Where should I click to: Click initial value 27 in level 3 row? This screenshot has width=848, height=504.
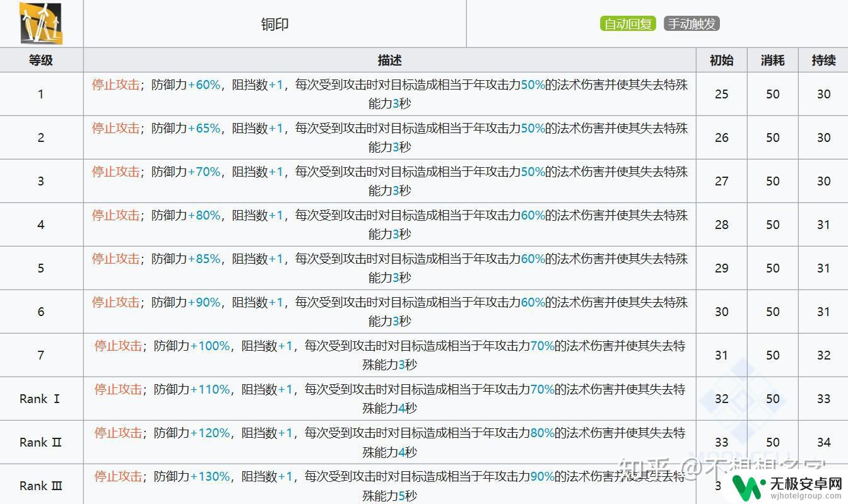721,181
